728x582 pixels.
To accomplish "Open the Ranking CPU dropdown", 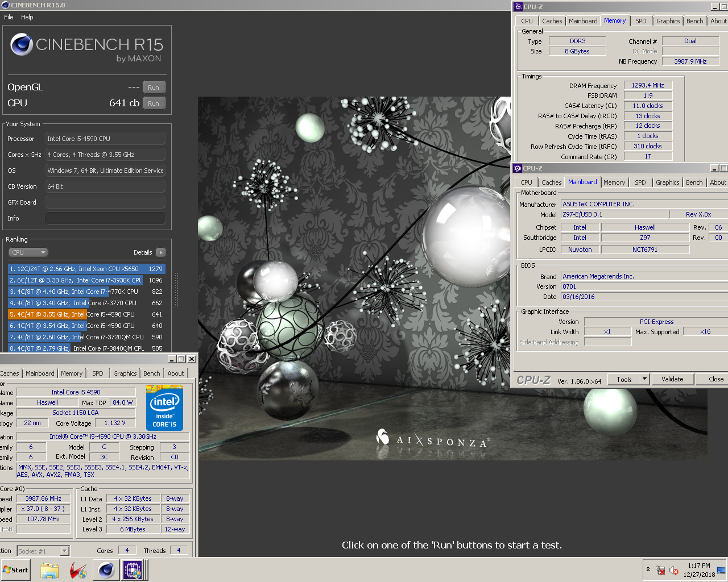I will click(x=28, y=252).
